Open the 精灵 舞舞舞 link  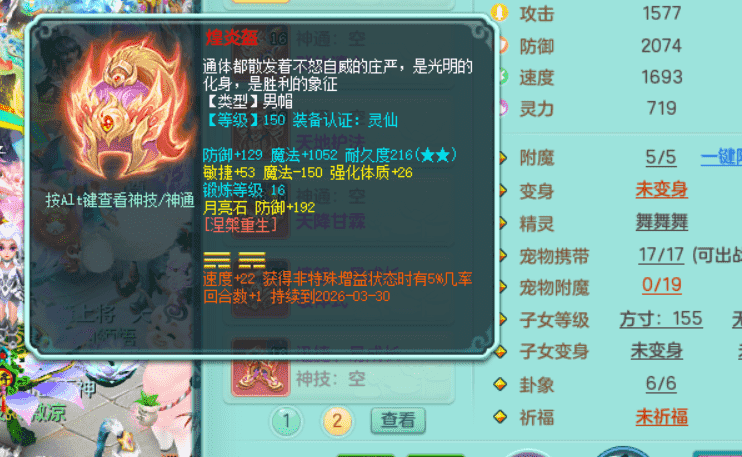tap(661, 222)
